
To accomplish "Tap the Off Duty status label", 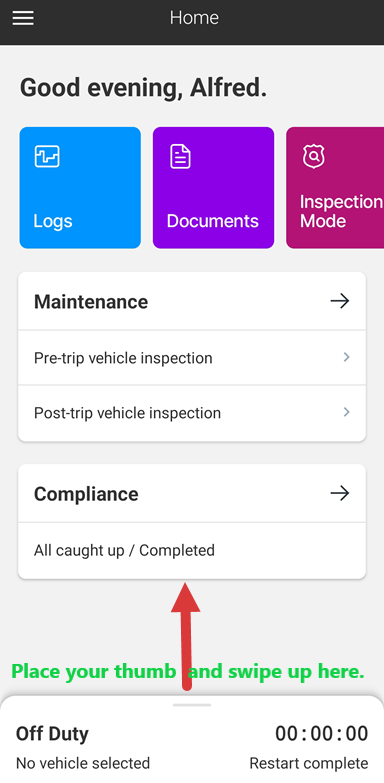I will pos(52,734).
